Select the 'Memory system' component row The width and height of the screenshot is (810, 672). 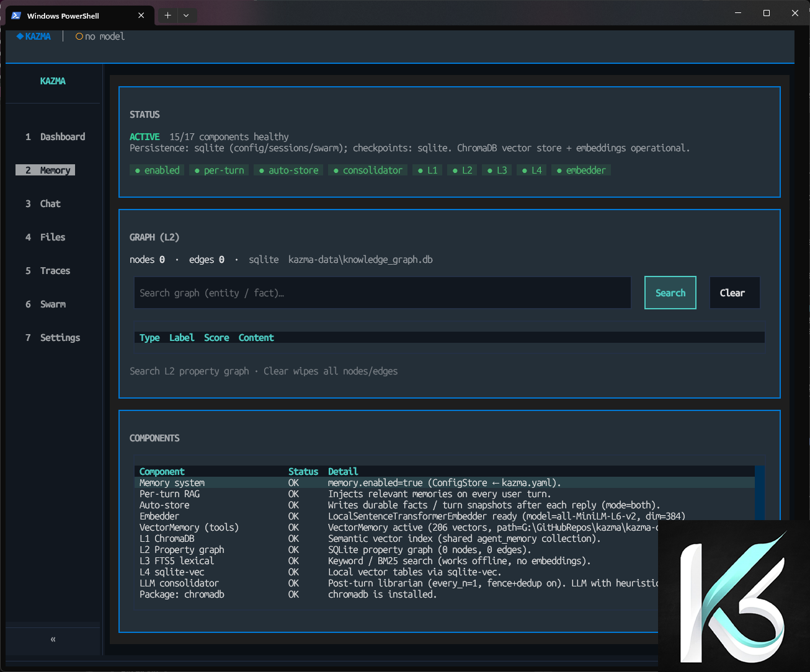click(445, 483)
